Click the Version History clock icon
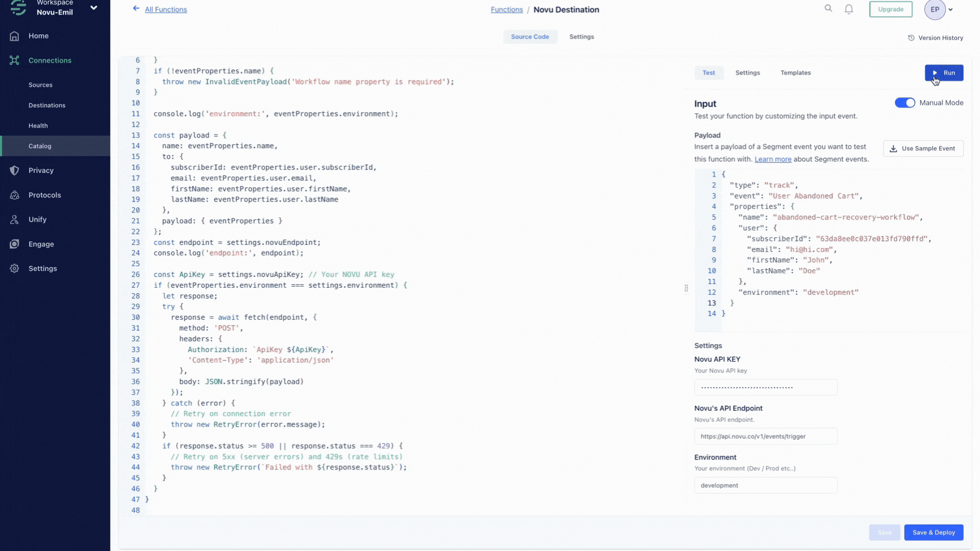 [x=911, y=38]
